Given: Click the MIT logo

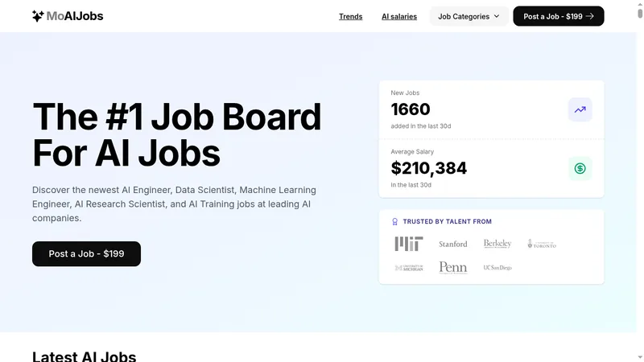Looking at the screenshot, I should click(409, 244).
